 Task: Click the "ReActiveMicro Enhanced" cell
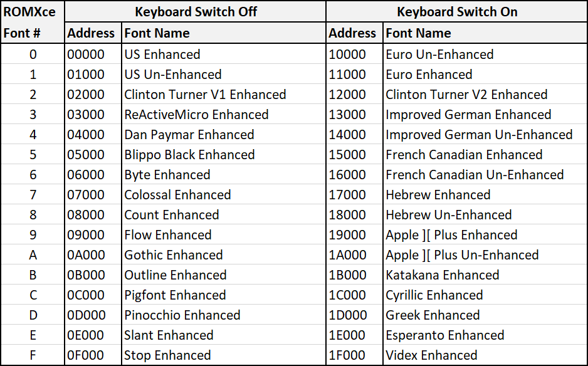point(196,115)
